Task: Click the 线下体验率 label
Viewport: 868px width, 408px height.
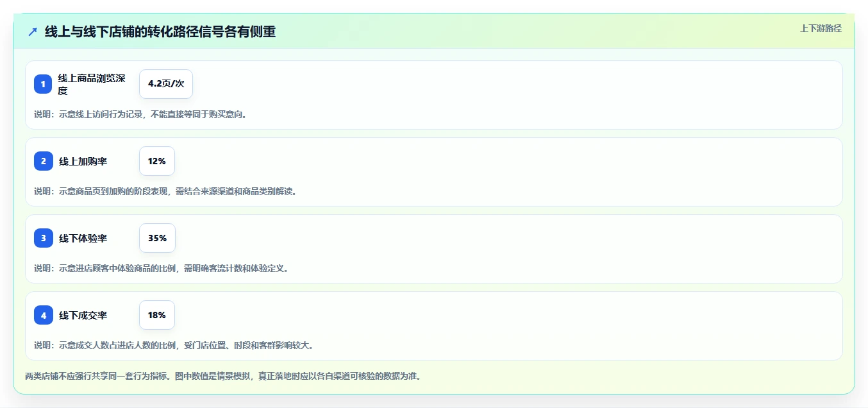Action: pyautogui.click(x=83, y=239)
